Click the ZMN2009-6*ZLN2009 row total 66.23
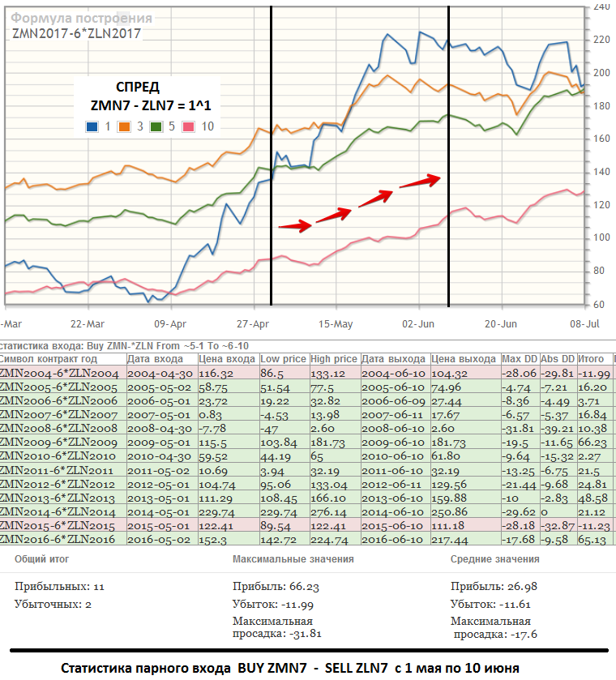Viewport: 616px width, 680px height. click(x=592, y=443)
